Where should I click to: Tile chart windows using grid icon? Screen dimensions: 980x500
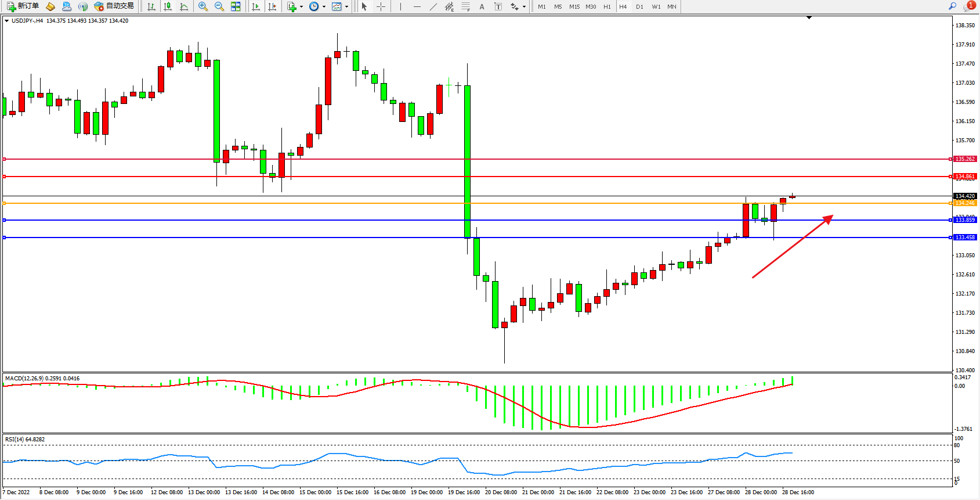[x=236, y=6]
